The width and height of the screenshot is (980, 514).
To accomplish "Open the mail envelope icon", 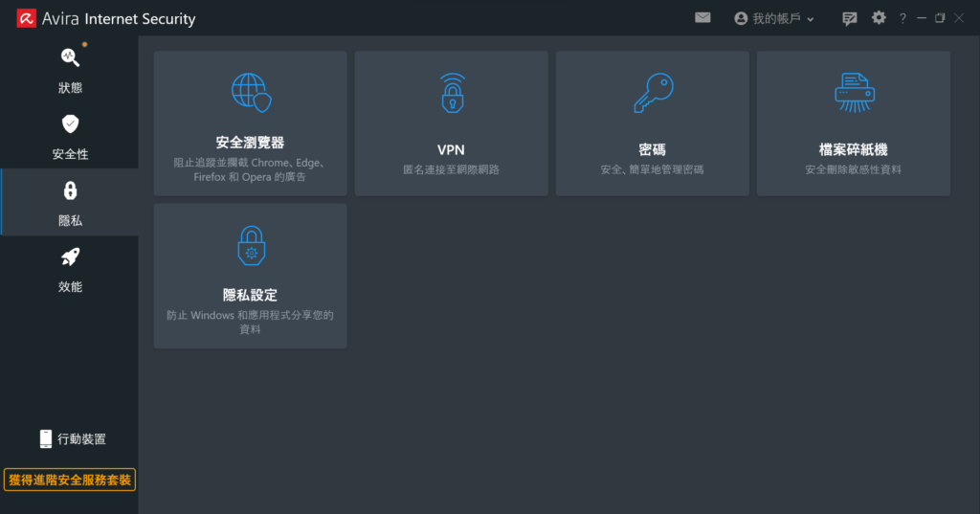I will (702, 17).
